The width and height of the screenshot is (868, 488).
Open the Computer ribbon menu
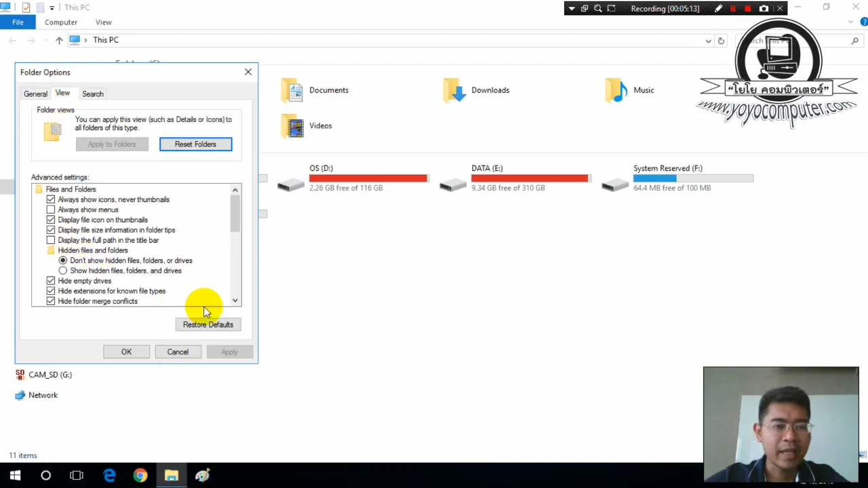(61, 22)
